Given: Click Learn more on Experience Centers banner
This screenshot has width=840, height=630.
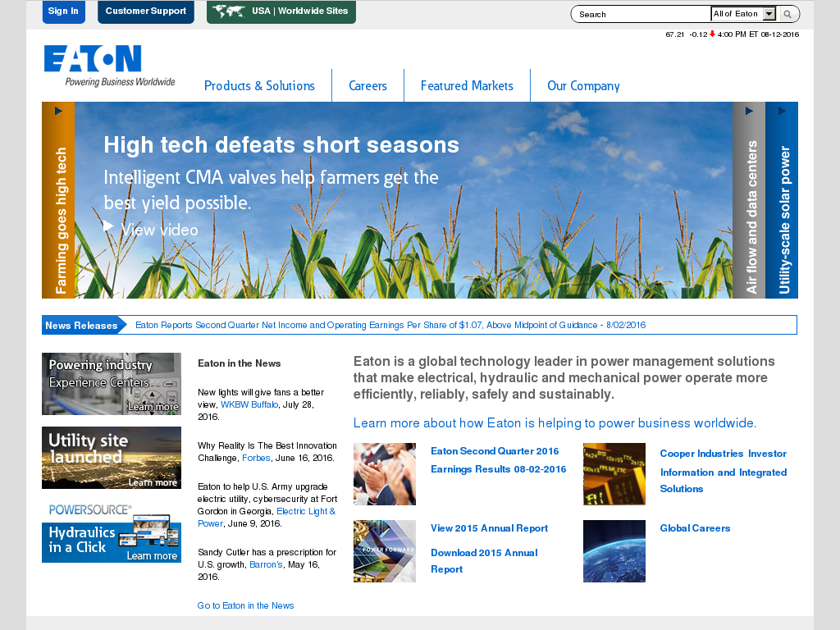Looking at the screenshot, I should [153, 407].
